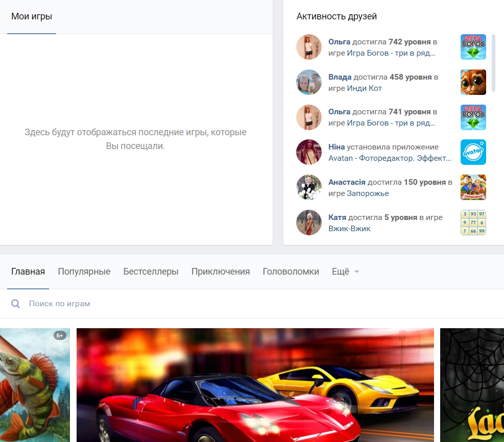Image resolution: width=504 pixels, height=442 pixels.
Task: Open Влада's profile avatar
Action: coord(309,82)
